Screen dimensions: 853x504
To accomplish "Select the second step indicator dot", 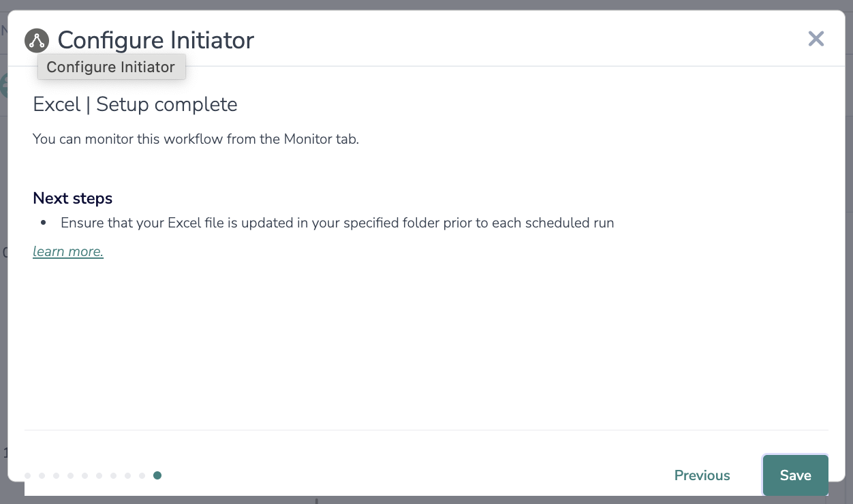I will click(42, 475).
